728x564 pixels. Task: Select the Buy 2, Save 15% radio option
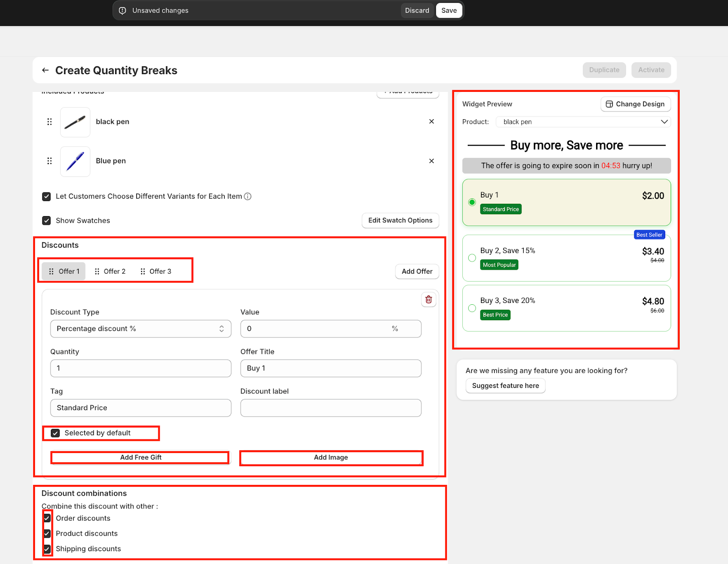coord(472,258)
